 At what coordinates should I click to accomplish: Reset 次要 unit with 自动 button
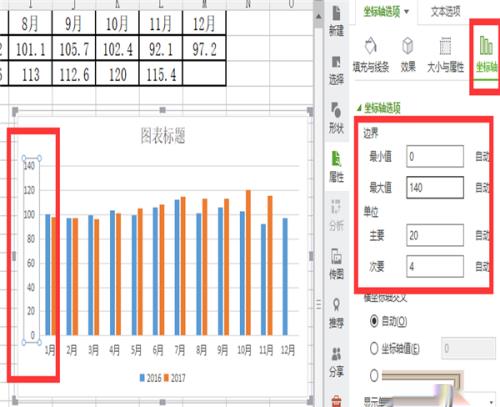pos(482,266)
